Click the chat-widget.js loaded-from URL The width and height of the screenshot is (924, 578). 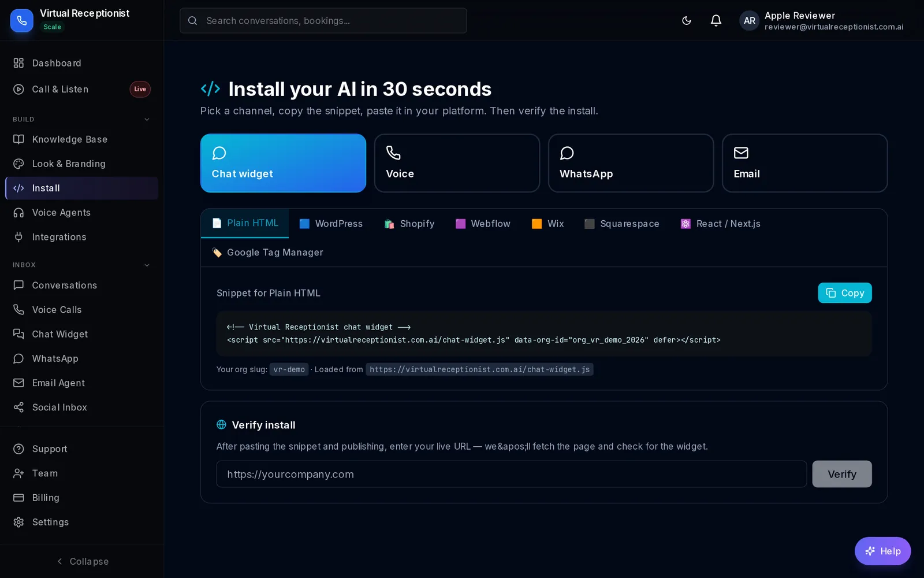pyautogui.click(x=479, y=369)
